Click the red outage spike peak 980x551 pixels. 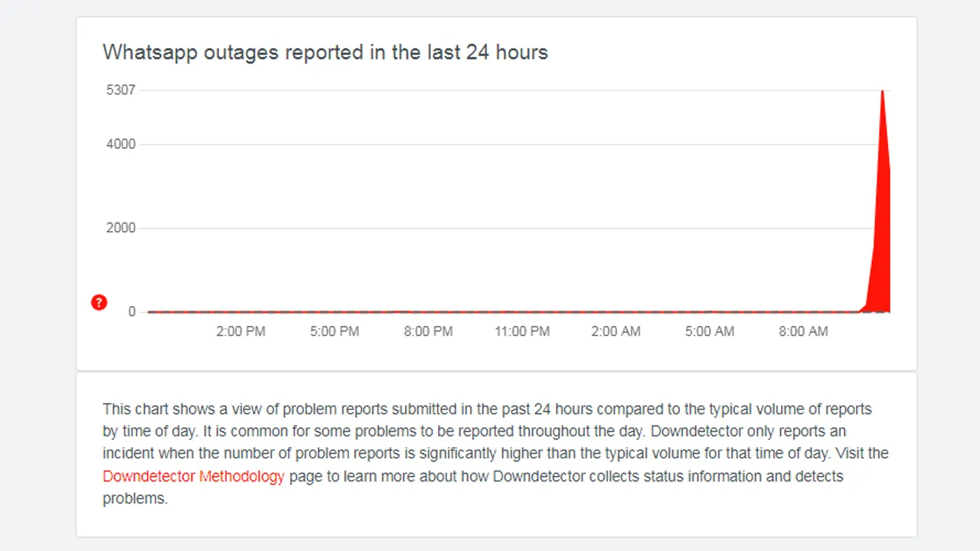[x=883, y=93]
